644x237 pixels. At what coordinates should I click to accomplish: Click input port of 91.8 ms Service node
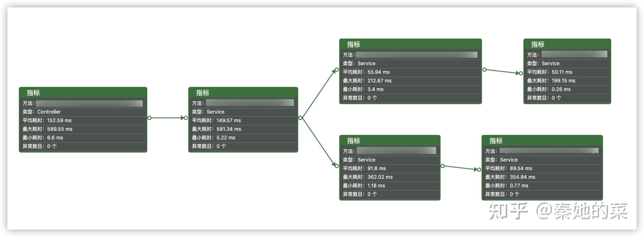pyautogui.click(x=337, y=166)
